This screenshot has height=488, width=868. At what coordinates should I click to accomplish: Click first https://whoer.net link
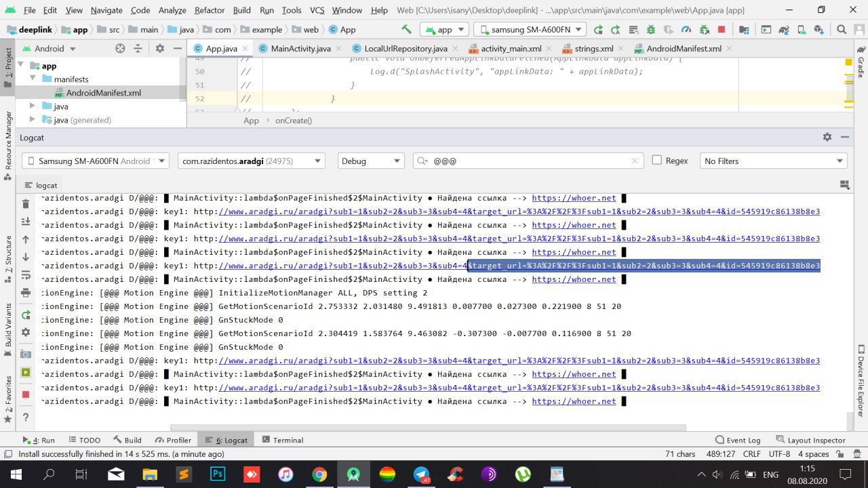point(574,198)
